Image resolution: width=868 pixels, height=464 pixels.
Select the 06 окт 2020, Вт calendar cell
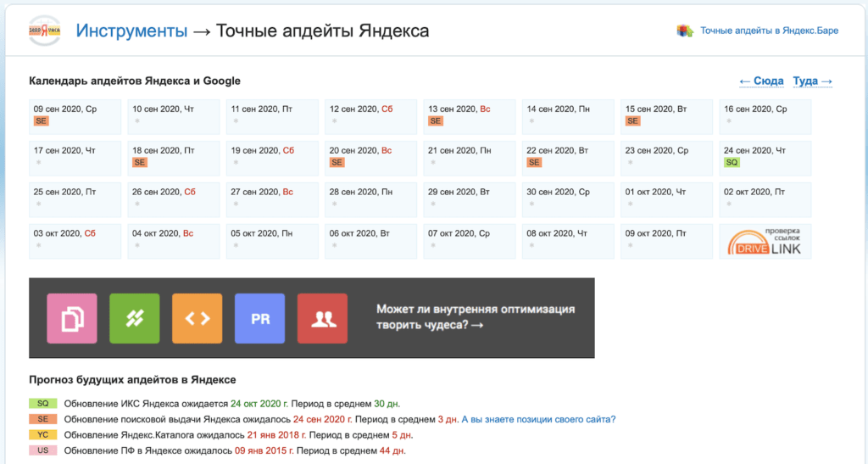pos(371,242)
